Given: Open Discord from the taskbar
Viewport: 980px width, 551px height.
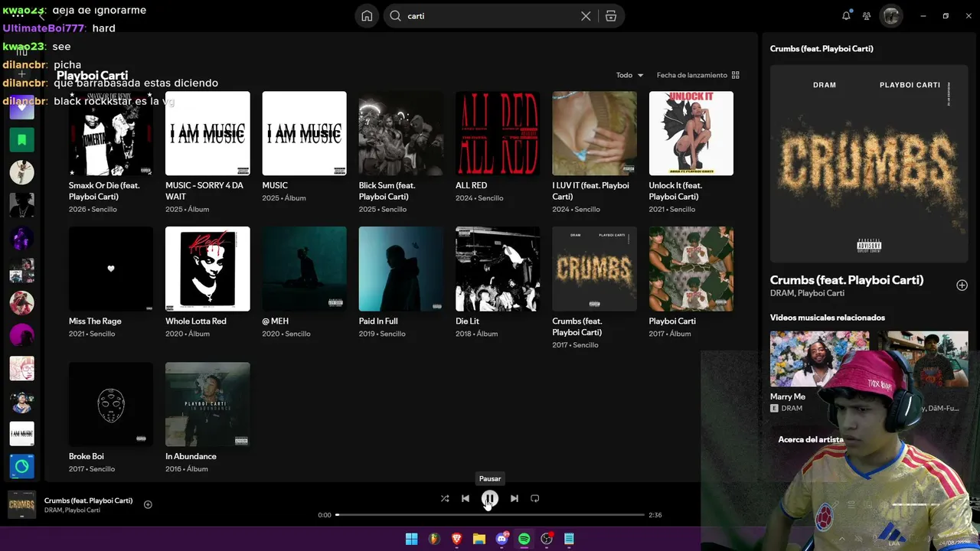Looking at the screenshot, I should pos(502,539).
